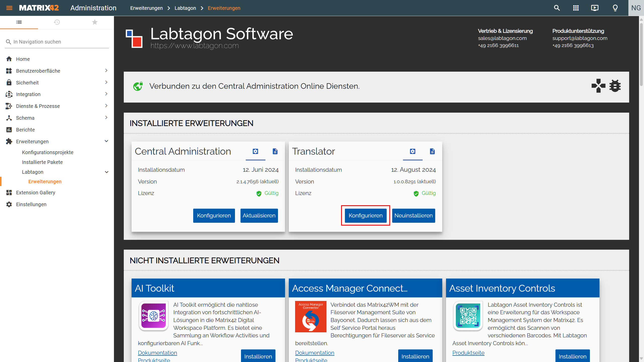Image resolution: width=644 pixels, height=362 pixels.
Task: Open Home in the navigation
Action: tap(23, 59)
